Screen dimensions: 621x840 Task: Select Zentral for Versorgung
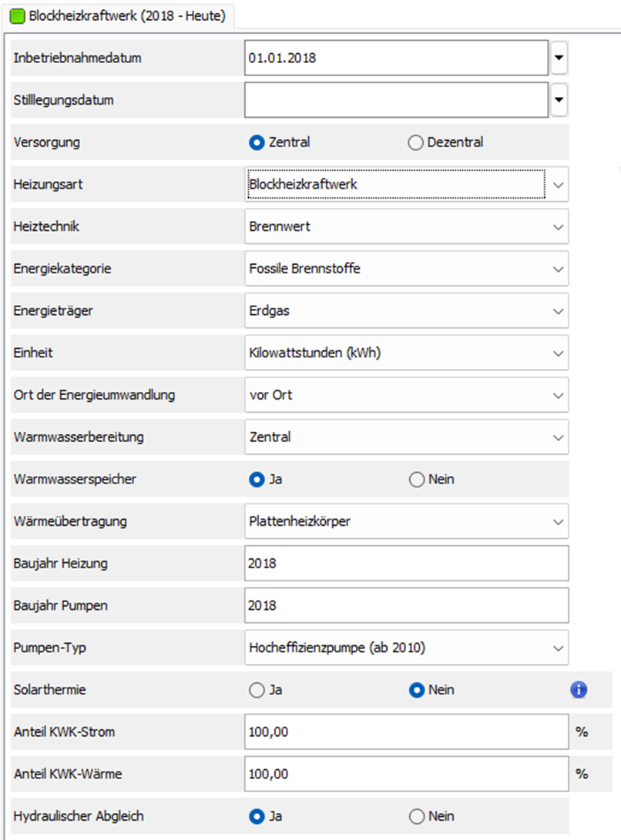tap(257, 142)
